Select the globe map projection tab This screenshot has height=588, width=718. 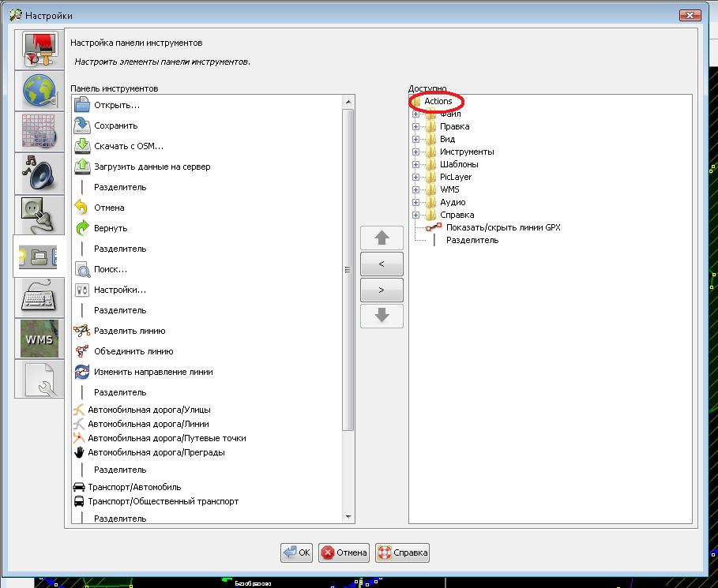click(x=39, y=92)
